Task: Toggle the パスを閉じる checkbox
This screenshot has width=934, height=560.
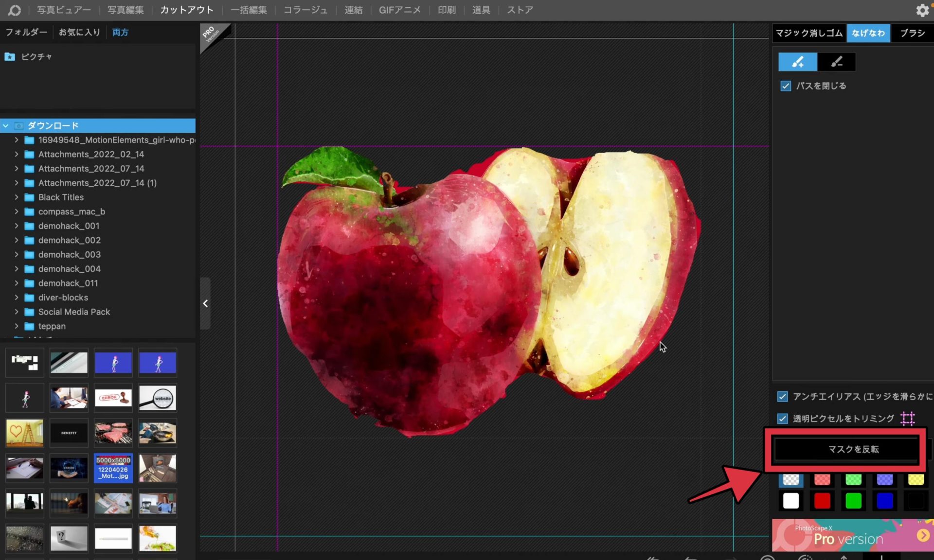Action: pyautogui.click(x=786, y=86)
